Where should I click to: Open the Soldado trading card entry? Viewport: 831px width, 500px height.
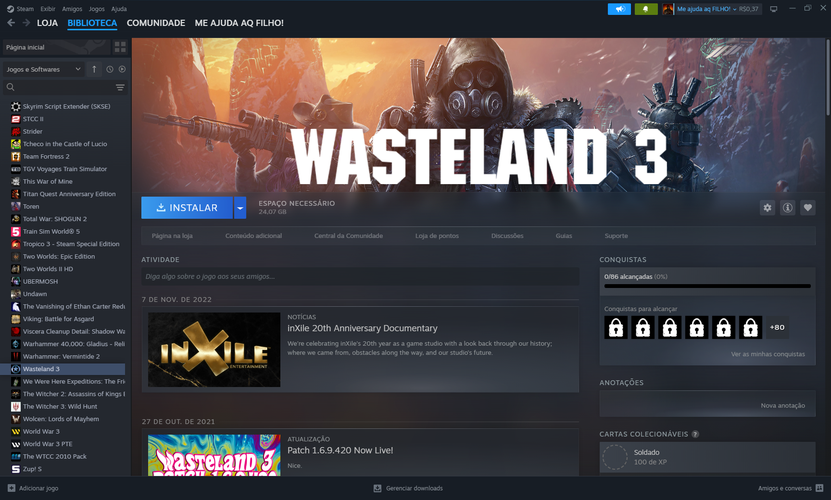coord(707,457)
